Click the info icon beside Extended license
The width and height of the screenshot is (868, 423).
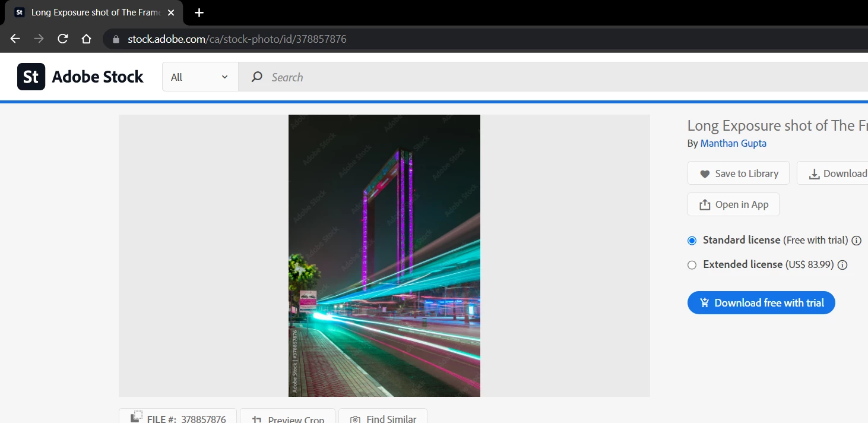click(x=842, y=265)
